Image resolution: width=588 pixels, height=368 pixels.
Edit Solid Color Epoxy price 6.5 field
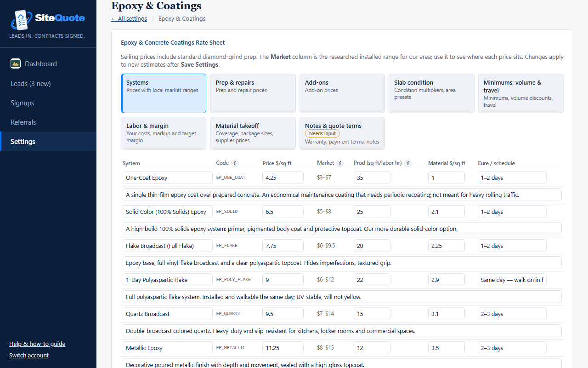point(283,212)
